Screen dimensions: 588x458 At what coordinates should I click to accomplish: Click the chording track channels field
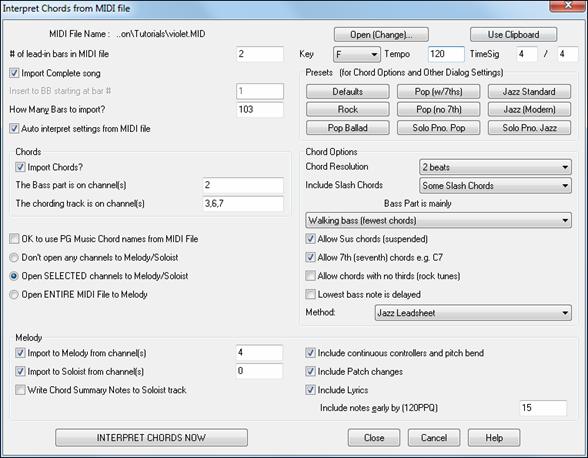pyautogui.click(x=243, y=204)
